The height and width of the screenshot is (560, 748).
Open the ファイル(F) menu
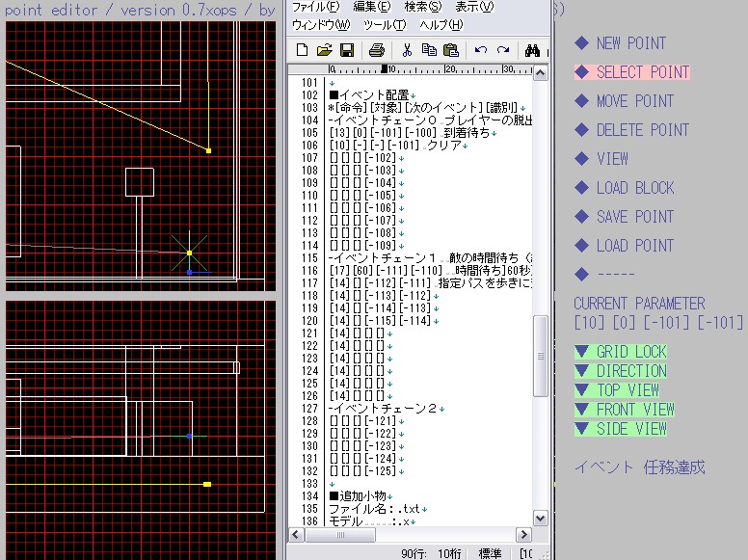[x=316, y=7]
